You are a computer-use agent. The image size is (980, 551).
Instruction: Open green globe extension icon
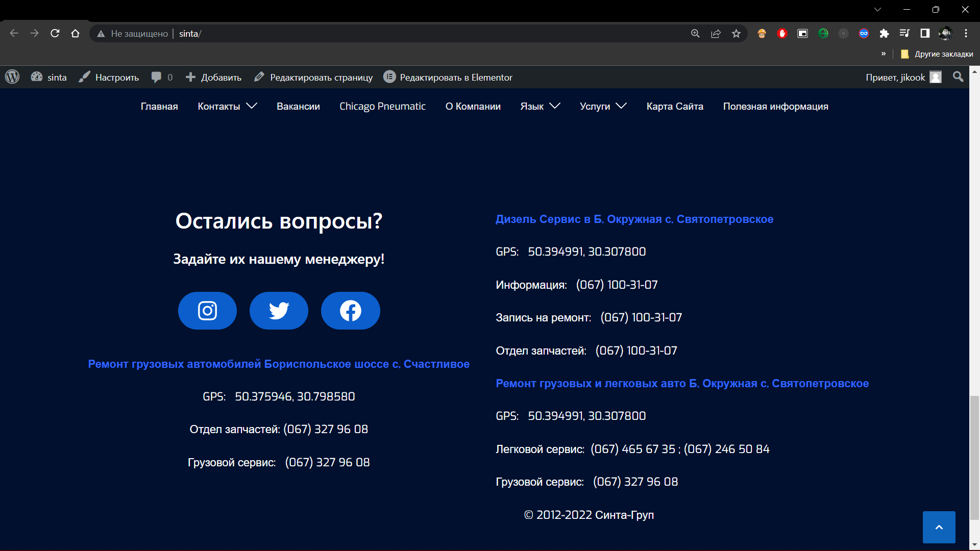click(823, 34)
